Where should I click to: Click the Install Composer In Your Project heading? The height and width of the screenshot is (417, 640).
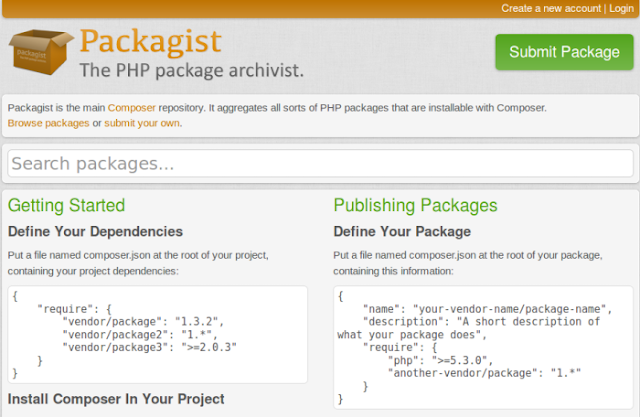116,399
